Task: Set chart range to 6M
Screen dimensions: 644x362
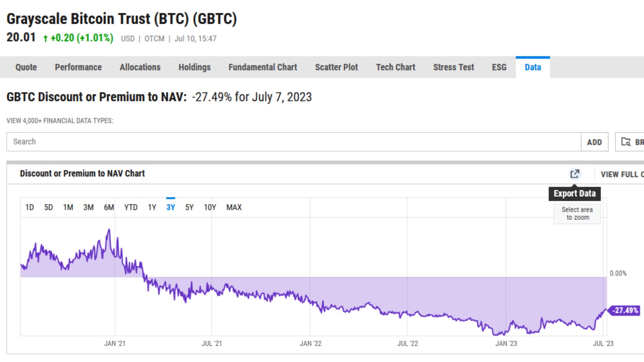Action: point(109,207)
